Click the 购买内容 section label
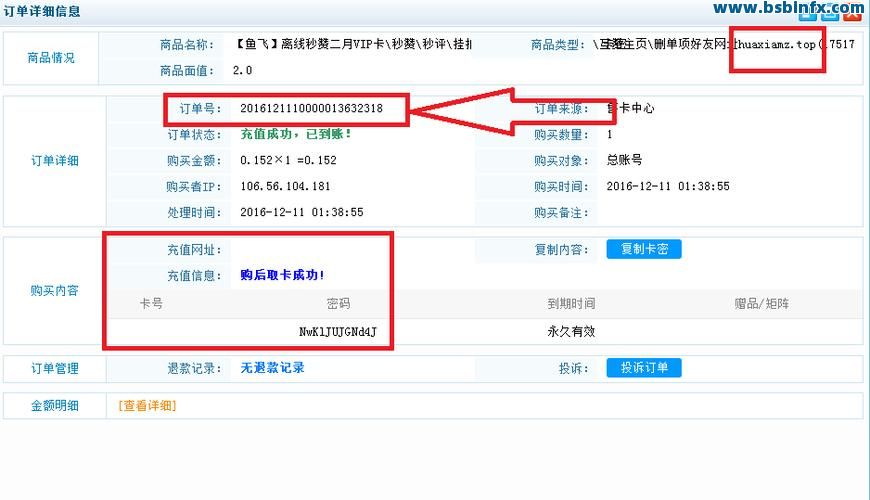 point(54,291)
